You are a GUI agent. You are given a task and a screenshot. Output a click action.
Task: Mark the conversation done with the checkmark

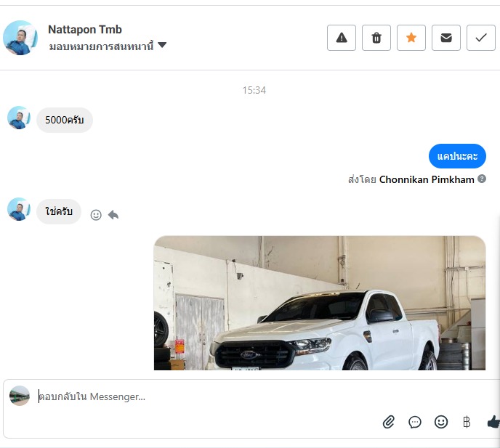tap(480, 38)
